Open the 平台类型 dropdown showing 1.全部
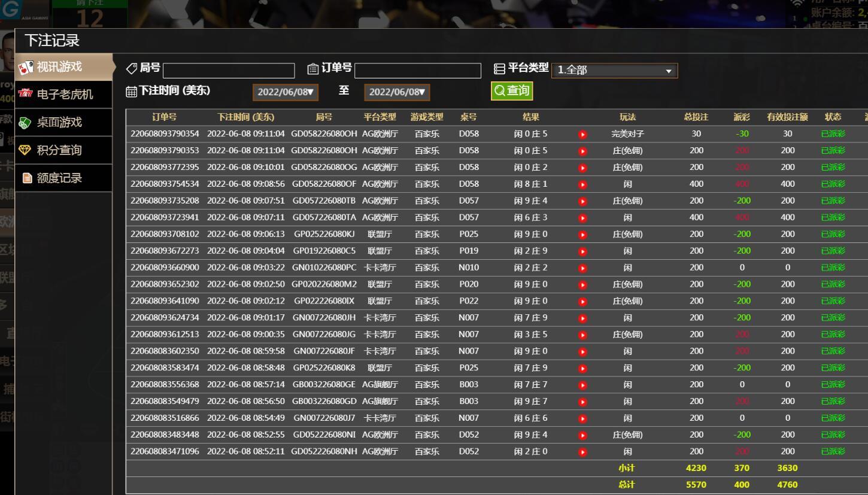 pyautogui.click(x=615, y=71)
